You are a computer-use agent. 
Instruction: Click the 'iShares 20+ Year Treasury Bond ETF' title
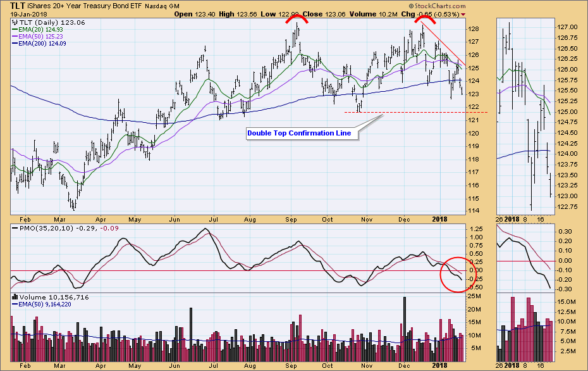pyautogui.click(x=85, y=6)
